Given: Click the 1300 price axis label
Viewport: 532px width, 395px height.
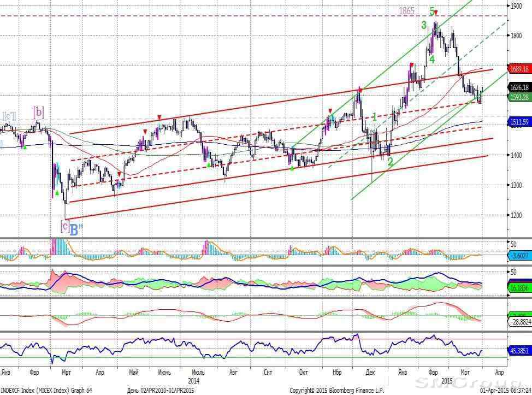Looking at the screenshot, I should [x=516, y=185].
